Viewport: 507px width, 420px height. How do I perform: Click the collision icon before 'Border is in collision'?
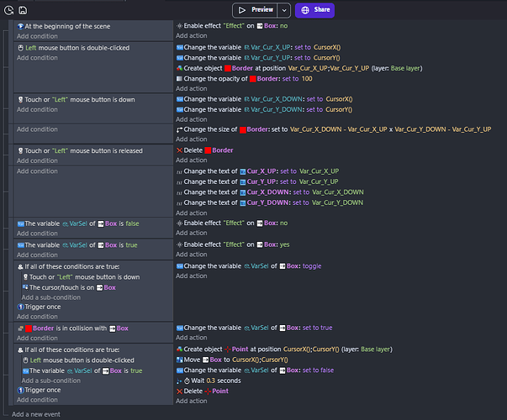point(21,328)
